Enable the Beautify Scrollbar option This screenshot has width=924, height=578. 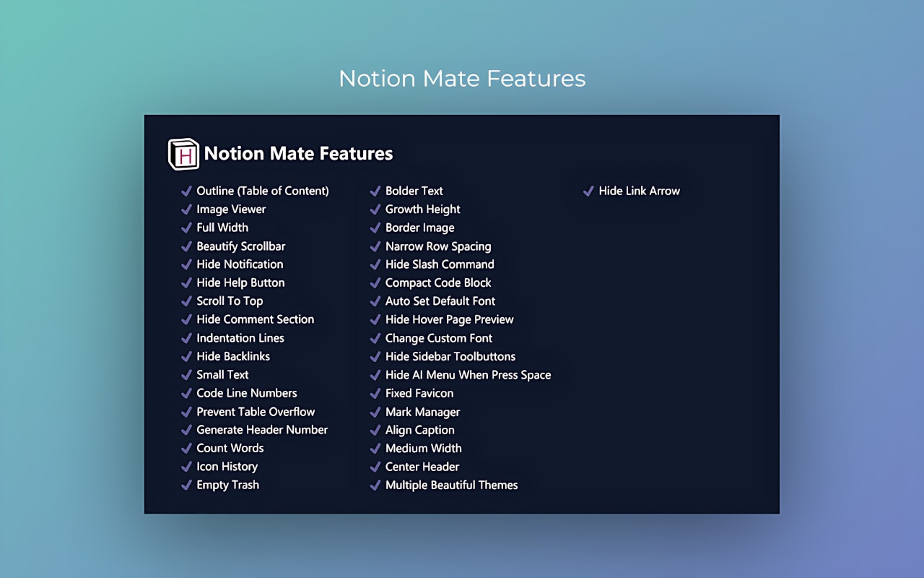click(x=241, y=246)
